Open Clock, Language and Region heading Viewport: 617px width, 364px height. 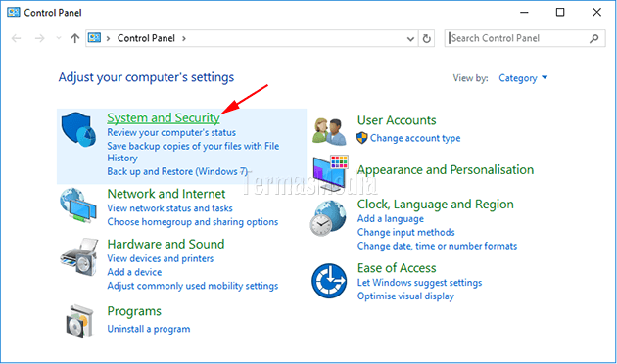(435, 205)
